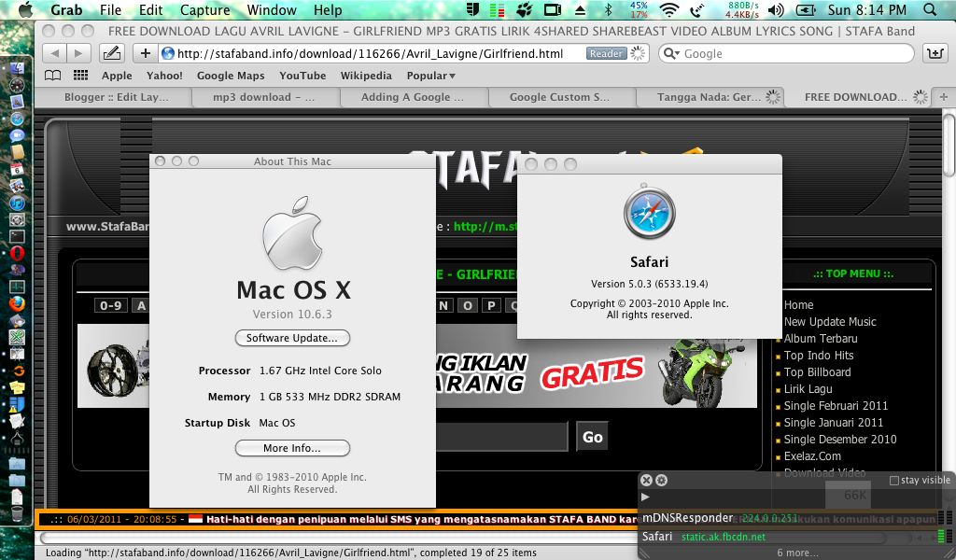Image resolution: width=956 pixels, height=560 pixels.
Task: Select the 0-9 index button
Action: 110,305
